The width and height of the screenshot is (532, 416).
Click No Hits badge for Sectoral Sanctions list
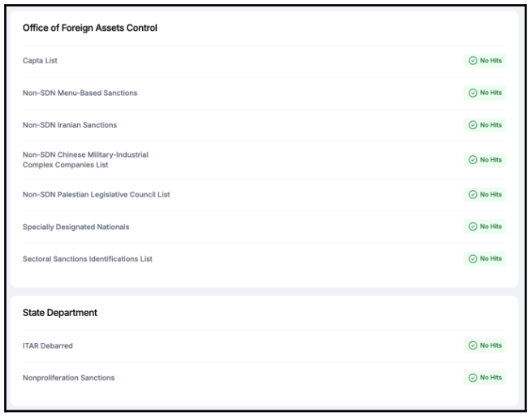click(x=485, y=259)
